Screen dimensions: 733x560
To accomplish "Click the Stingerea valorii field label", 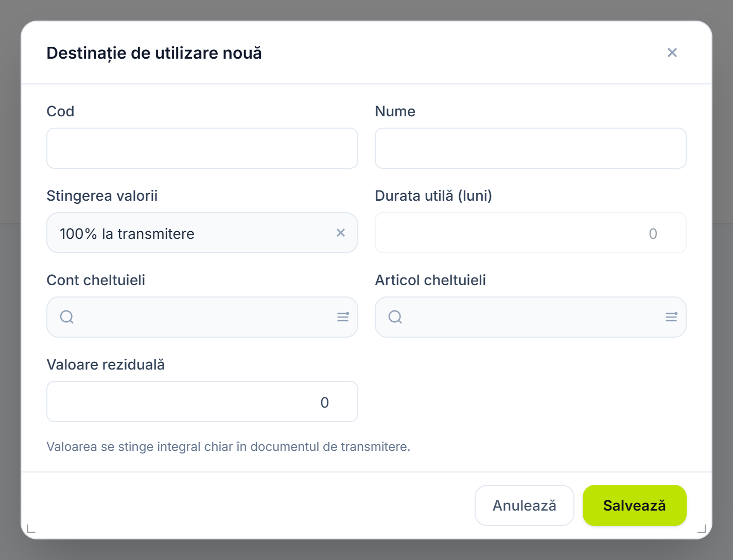I will [102, 196].
